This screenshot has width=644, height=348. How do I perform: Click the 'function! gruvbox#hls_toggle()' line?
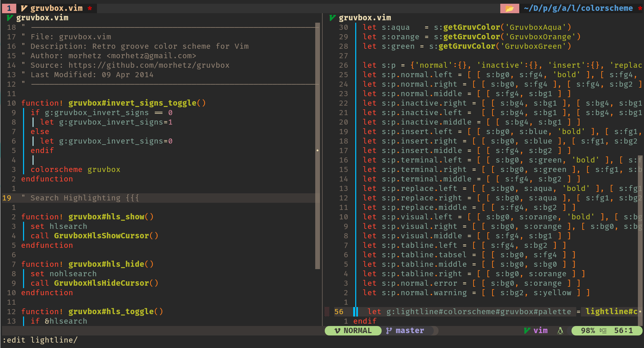pyautogui.click(x=92, y=311)
